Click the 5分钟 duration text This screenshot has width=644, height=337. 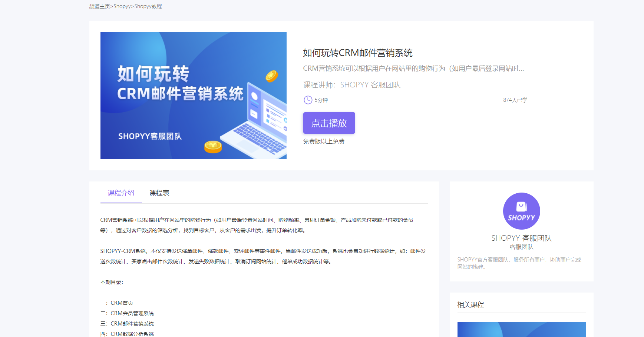(321, 100)
